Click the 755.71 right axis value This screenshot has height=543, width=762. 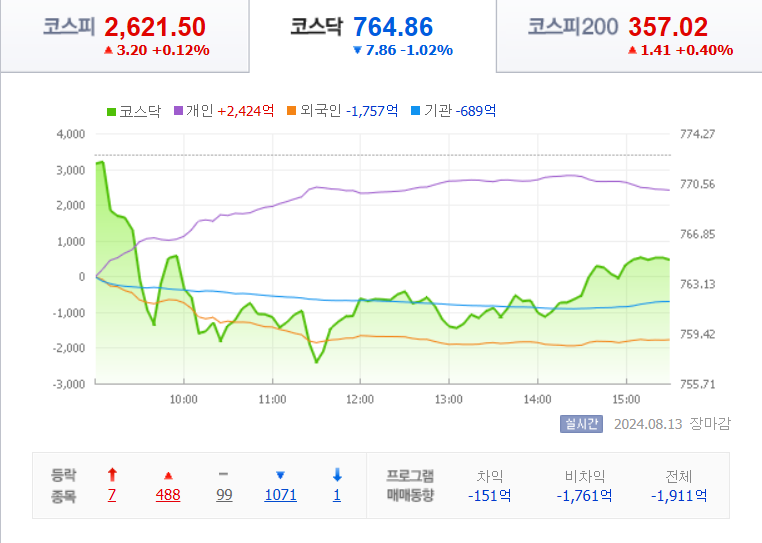pyautogui.click(x=697, y=385)
